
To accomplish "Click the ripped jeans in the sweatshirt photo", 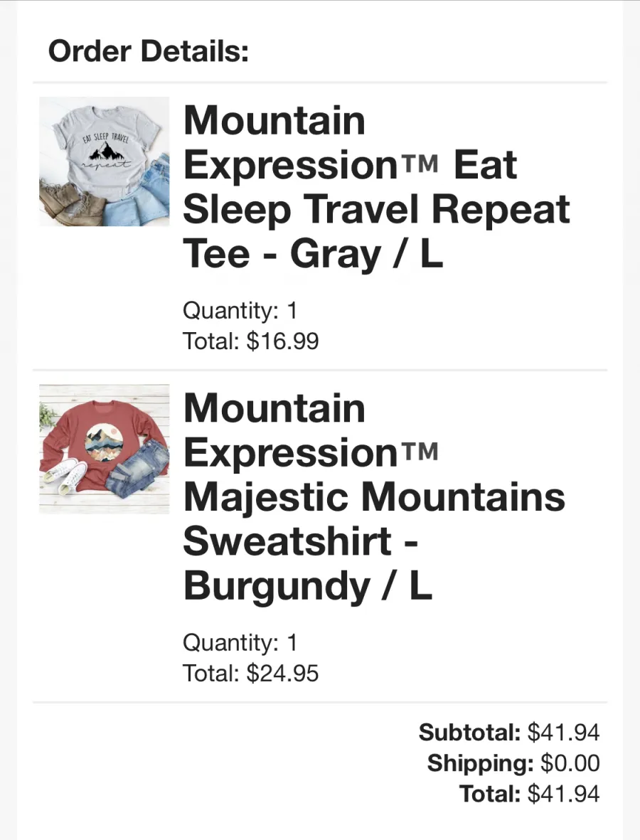I will 137,465.
